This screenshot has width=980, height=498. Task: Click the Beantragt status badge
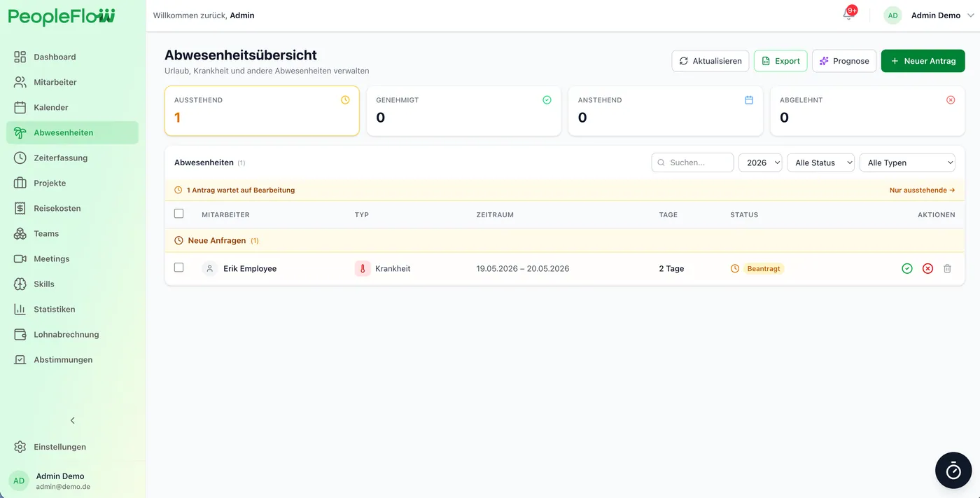(764, 268)
